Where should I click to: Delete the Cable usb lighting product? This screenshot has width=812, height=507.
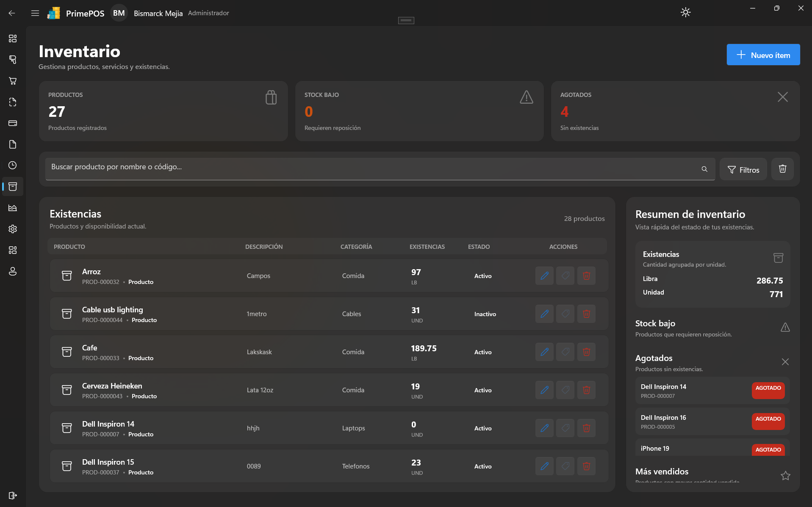[x=586, y=314]
